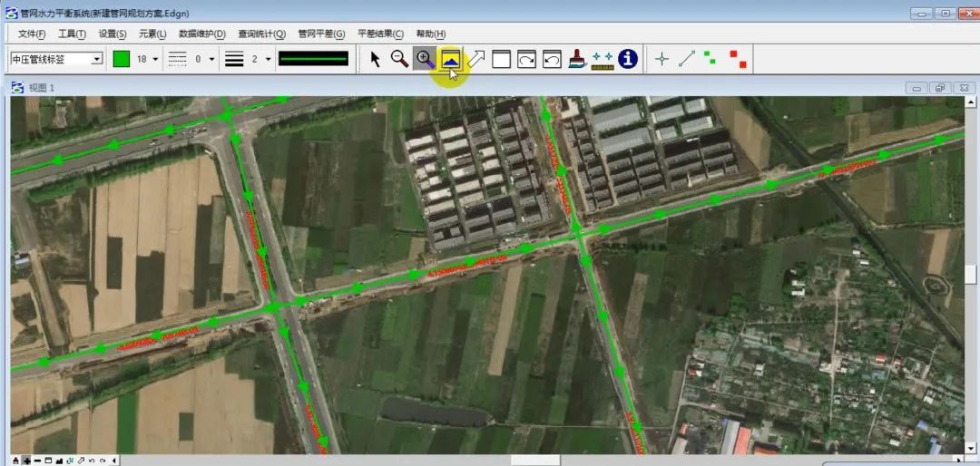Viewport: 980px width, 466px height.
Task: Click the paintbrush cleanup tool icon
Action: (576, 59)
